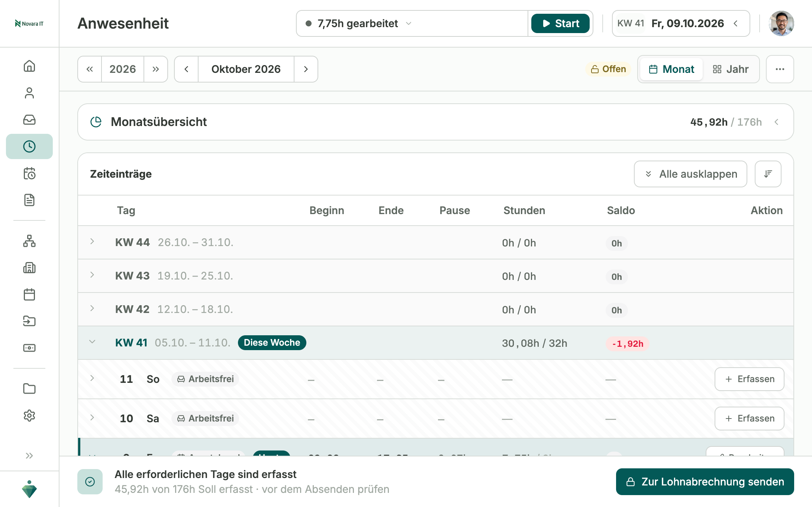
Task: Start the time tracker
Action: 560,23
